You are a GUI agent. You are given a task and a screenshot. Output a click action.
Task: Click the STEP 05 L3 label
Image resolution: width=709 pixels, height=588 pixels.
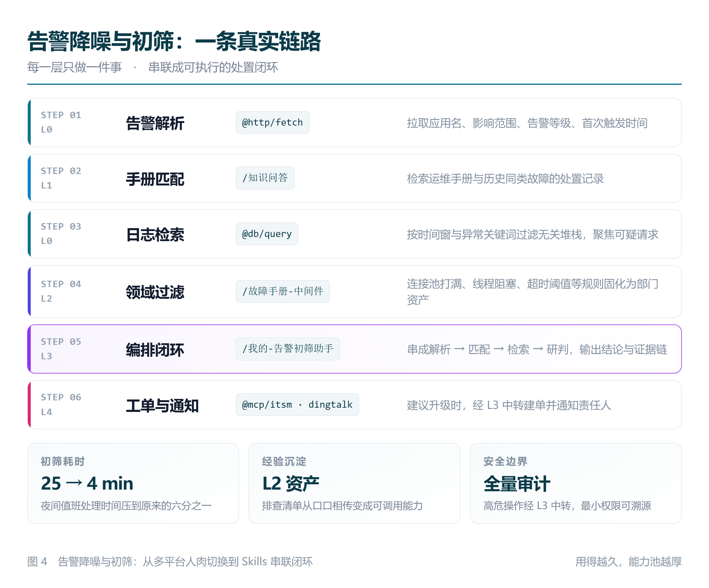(x=61, y=349)
